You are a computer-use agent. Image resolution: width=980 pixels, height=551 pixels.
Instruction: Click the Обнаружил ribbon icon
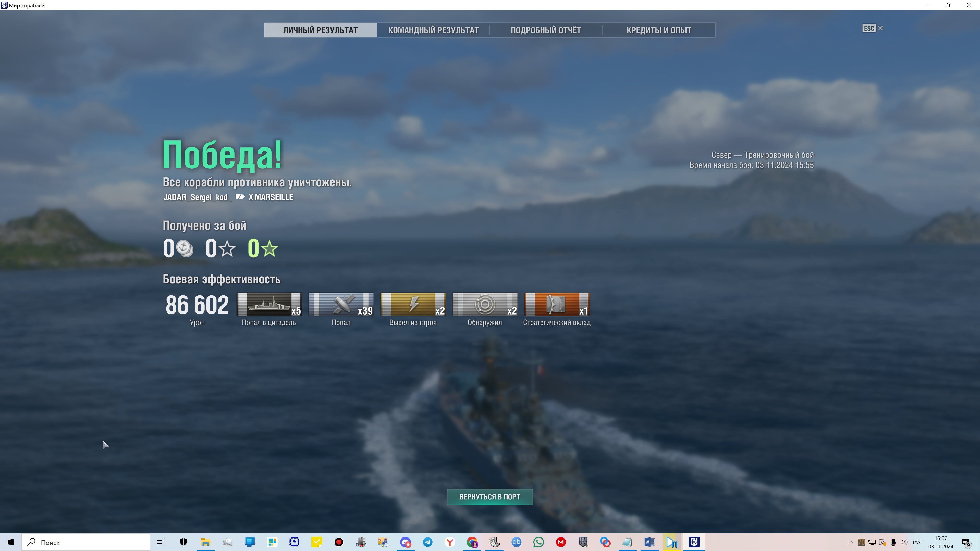pos(485,304)
